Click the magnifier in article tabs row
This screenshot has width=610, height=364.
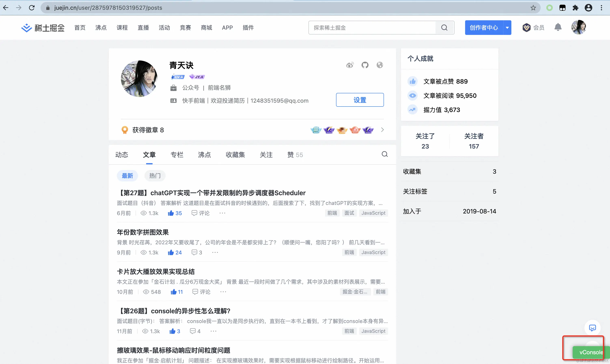(x=385, y=154)
